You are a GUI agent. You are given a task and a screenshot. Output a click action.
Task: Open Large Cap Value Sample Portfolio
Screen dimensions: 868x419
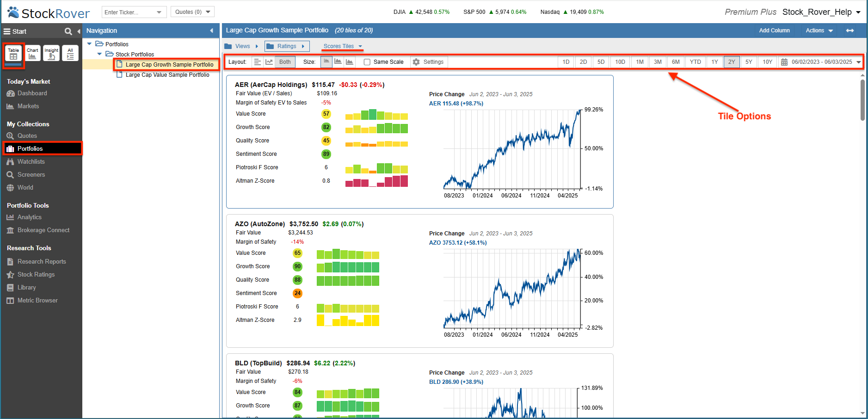click(x=167, y=75)
